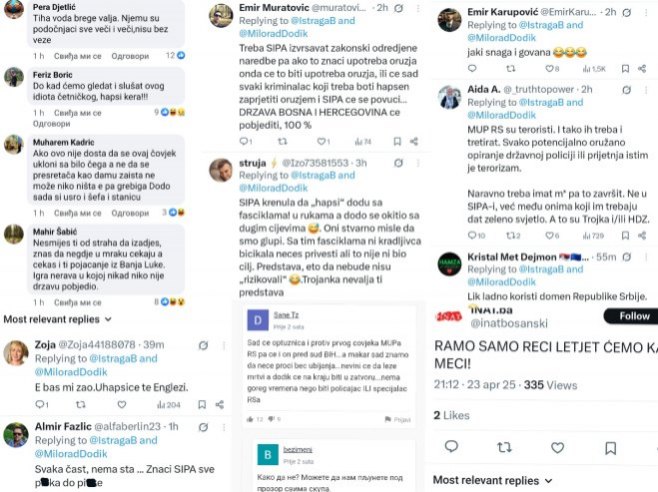Bookmark Zoja's tweet
658x492 pixels.
[201, 404]
